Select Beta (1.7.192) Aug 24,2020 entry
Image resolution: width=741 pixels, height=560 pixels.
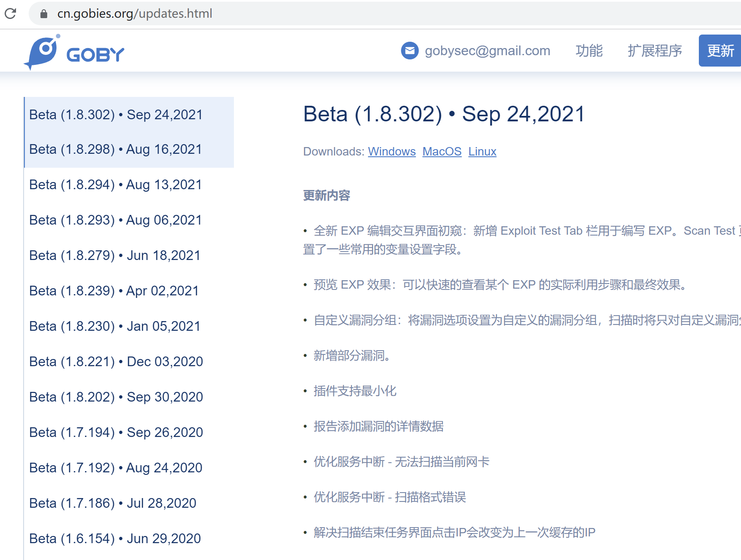[129, 468]
